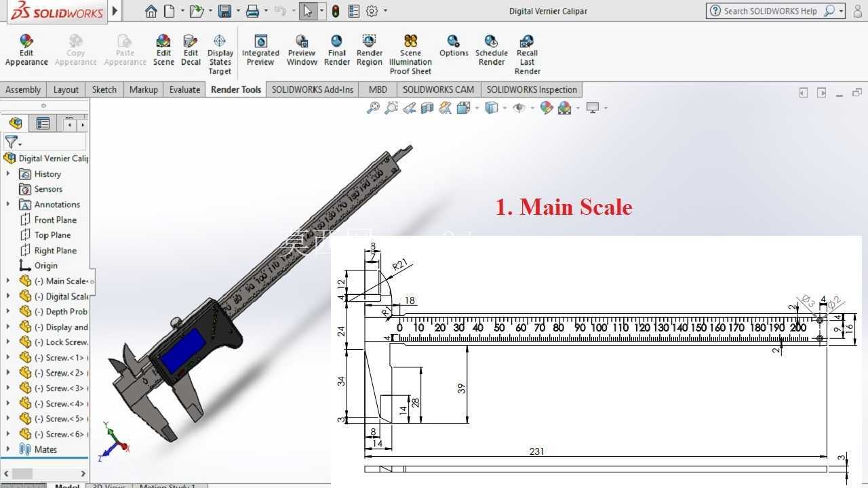Expand the History tree node

tap(8, 174)
